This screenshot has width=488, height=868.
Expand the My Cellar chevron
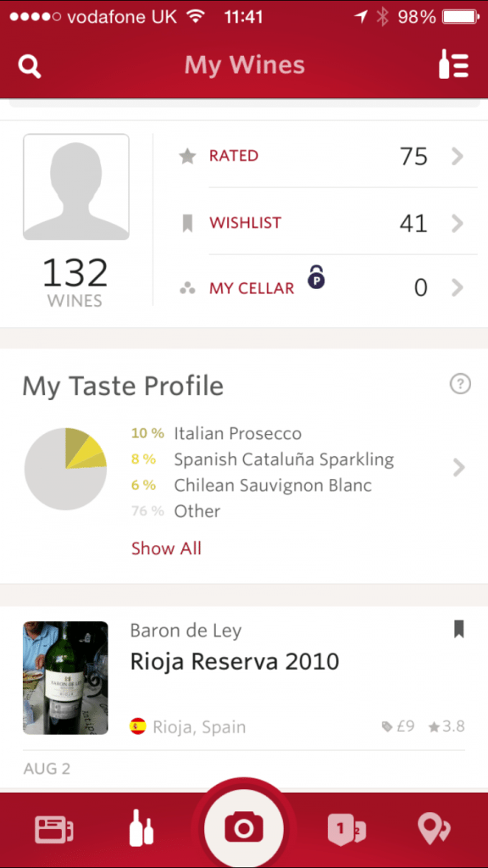pos(457,288)
